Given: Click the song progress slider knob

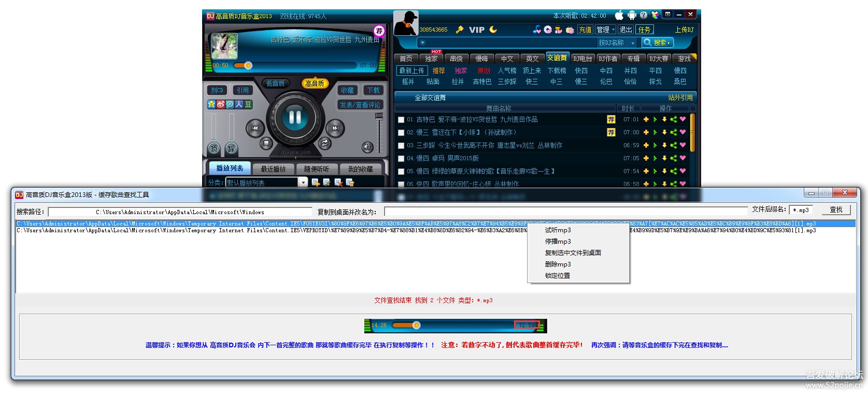Looking at the screenshot, I should pyautogui.click(x=248, y=65).
